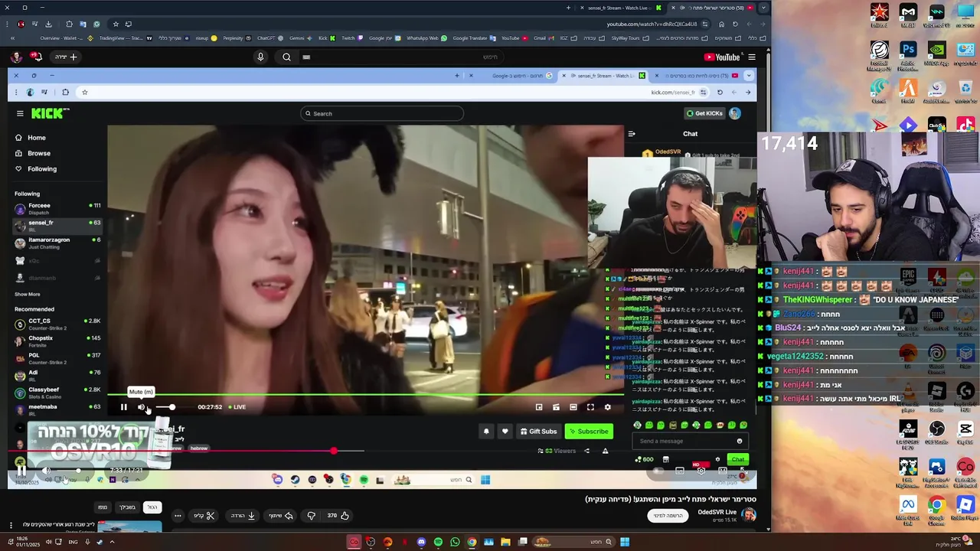The height and width of the screenshot is (551, 980).
Task: Click green Chat send button
Action: pos(737,459)
